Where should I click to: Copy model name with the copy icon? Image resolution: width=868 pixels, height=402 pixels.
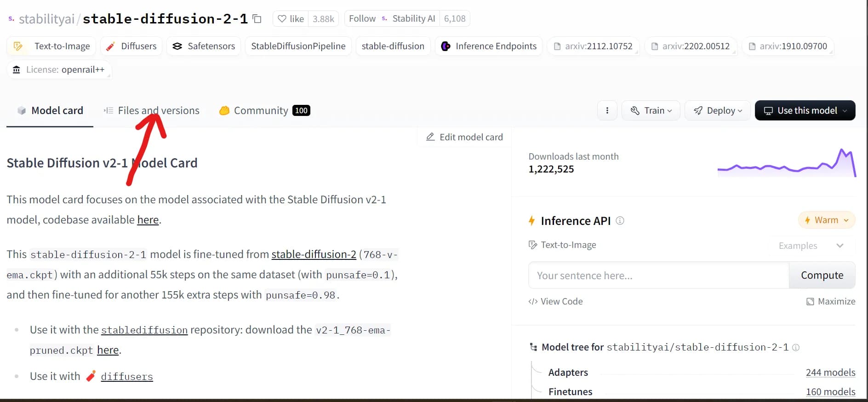pos(257,19)
